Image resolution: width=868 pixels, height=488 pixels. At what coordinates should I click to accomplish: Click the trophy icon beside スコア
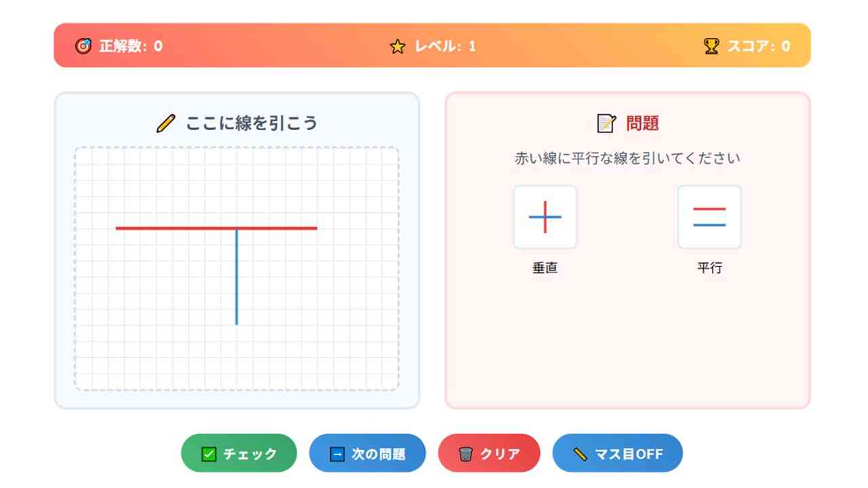click(x=711, y=46)
